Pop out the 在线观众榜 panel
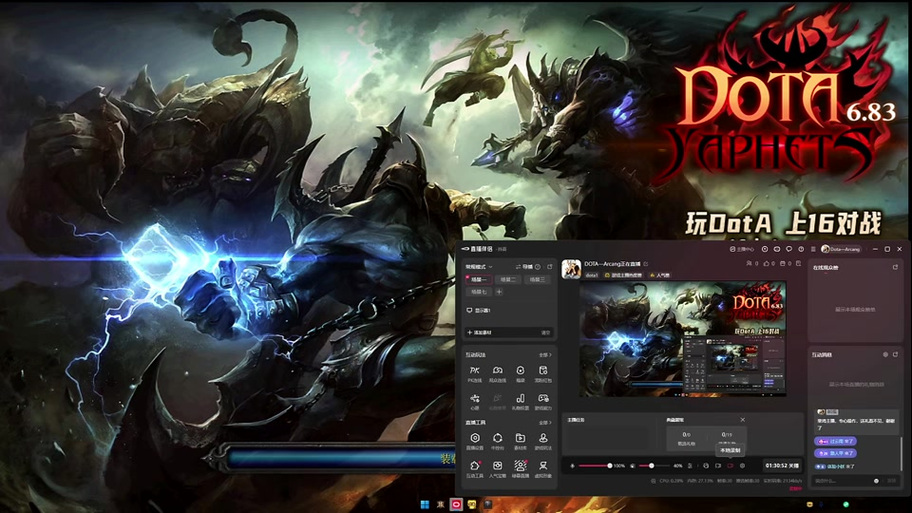The image size is (912, 513). point(895,267)
